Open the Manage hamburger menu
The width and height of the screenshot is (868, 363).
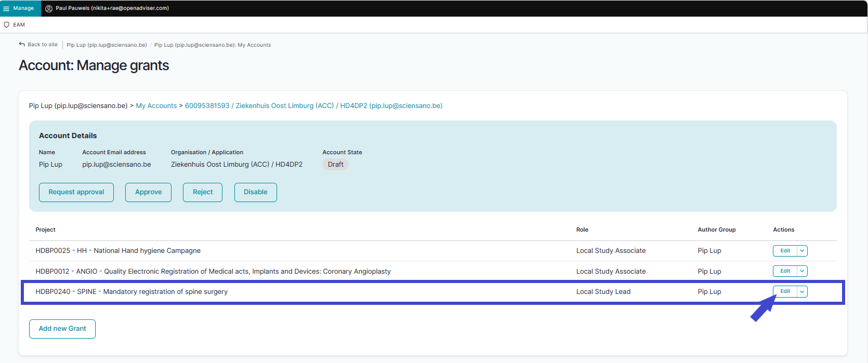point(6,8)
